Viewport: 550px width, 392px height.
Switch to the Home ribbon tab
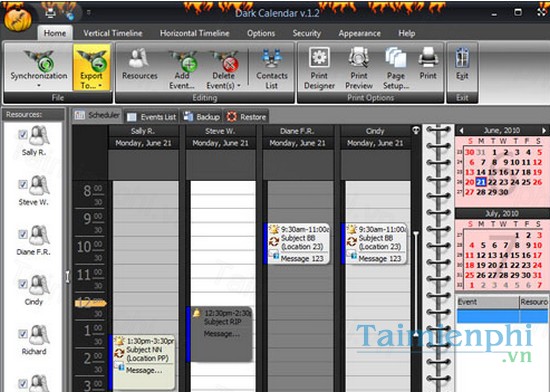55,33
